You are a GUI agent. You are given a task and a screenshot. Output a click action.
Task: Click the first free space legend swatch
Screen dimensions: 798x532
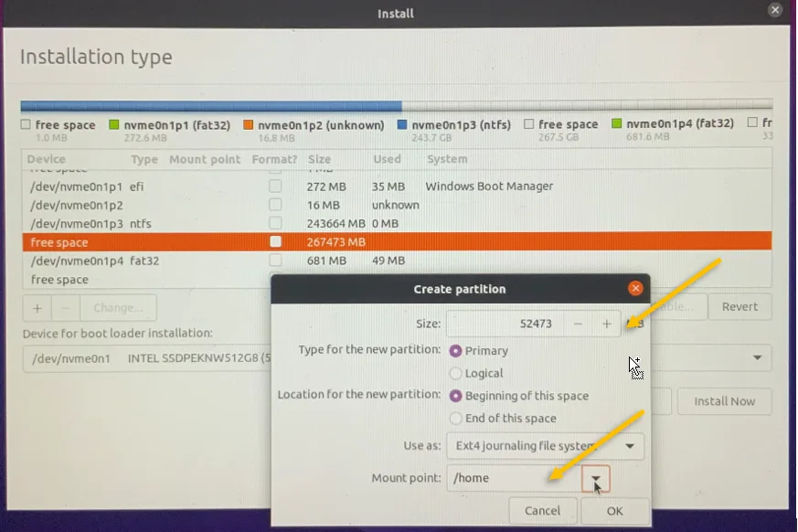(x=26, y=124)
